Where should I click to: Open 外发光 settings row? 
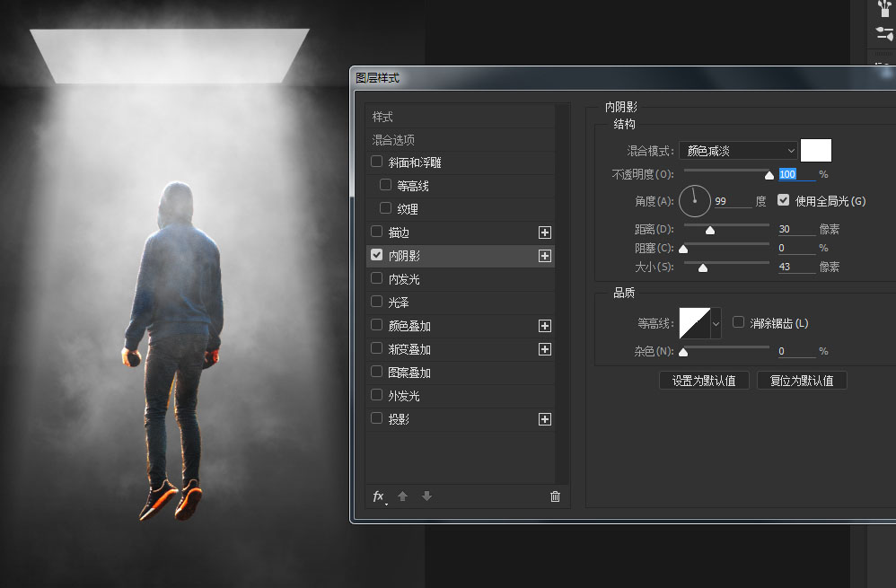pos(460,396)
